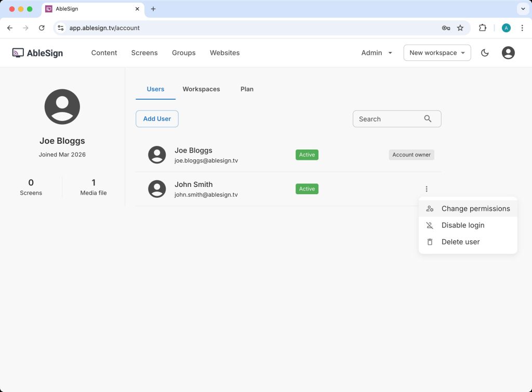Switch to the Workspaces tab
This screenshot has height=392, width=532.
click(x=201, y=89)
